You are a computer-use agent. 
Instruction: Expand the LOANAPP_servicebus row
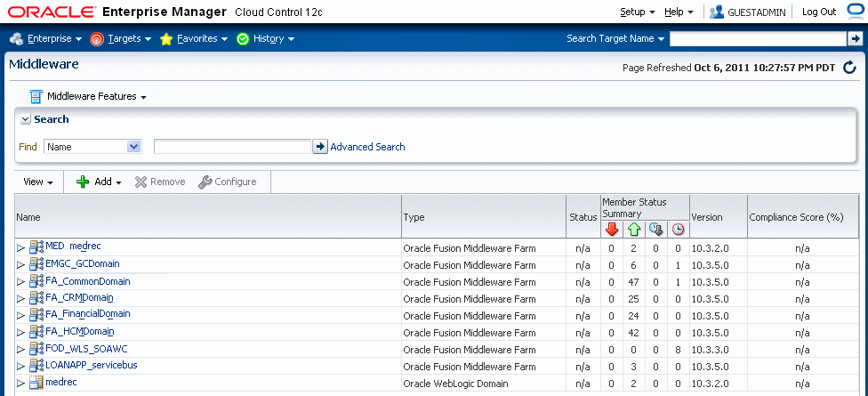pos(21,366)
